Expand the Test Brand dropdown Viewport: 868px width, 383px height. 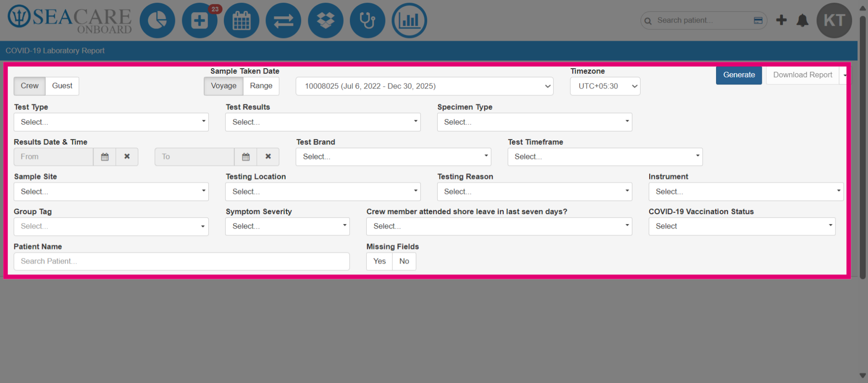393,157
